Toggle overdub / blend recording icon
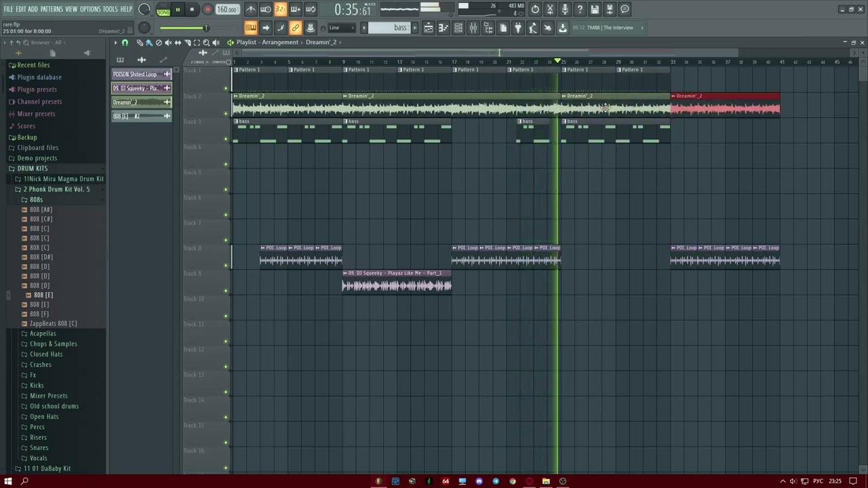 click(x=296, y=9)
